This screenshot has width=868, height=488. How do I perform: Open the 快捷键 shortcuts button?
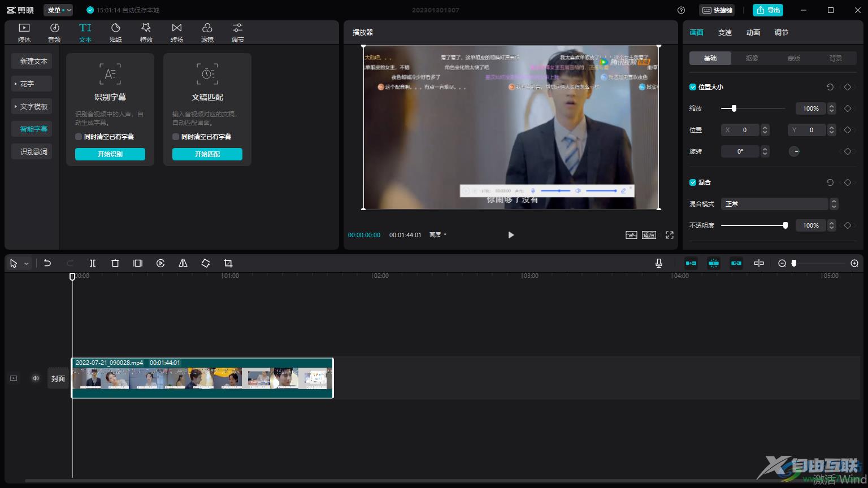pyautogui.click(x=717, y=10)
